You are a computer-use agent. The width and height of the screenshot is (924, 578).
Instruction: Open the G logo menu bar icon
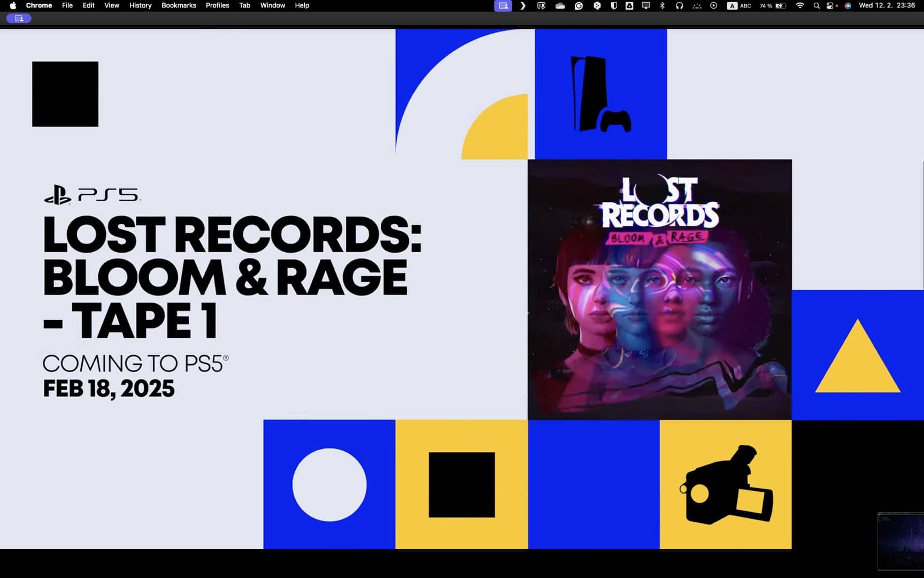coord(579,5)
